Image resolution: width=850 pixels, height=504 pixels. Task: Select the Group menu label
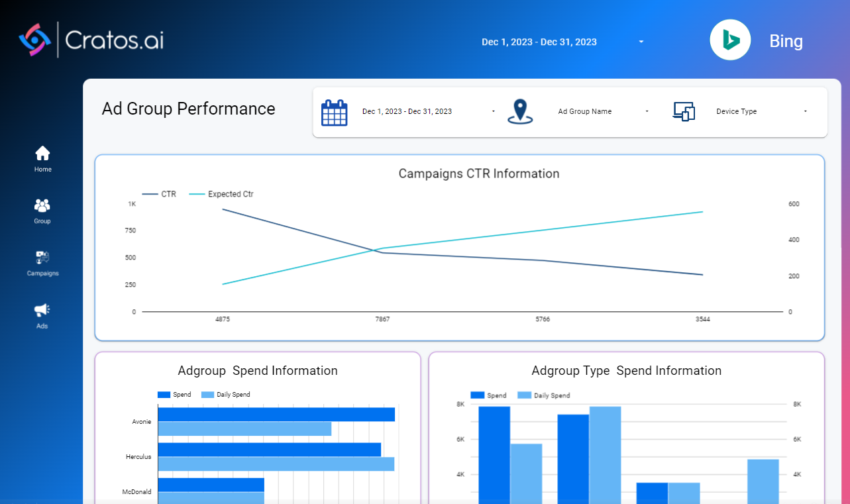[x=42, y=221]
